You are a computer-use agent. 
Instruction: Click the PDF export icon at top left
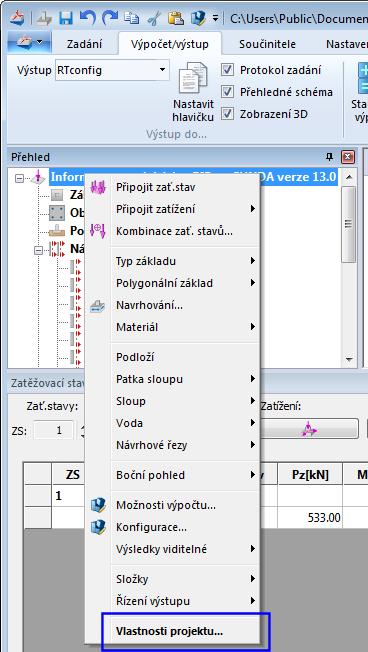pos(17,18)
